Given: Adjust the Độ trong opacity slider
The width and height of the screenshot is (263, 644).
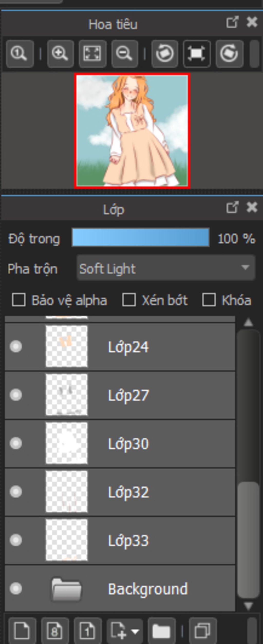Looking at the screenshot, I should [140, 238].
